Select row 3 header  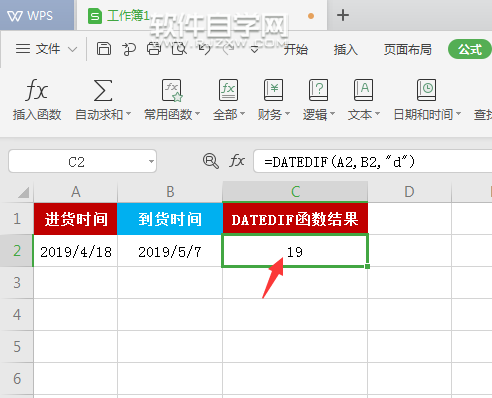click(x=17, y=283)
